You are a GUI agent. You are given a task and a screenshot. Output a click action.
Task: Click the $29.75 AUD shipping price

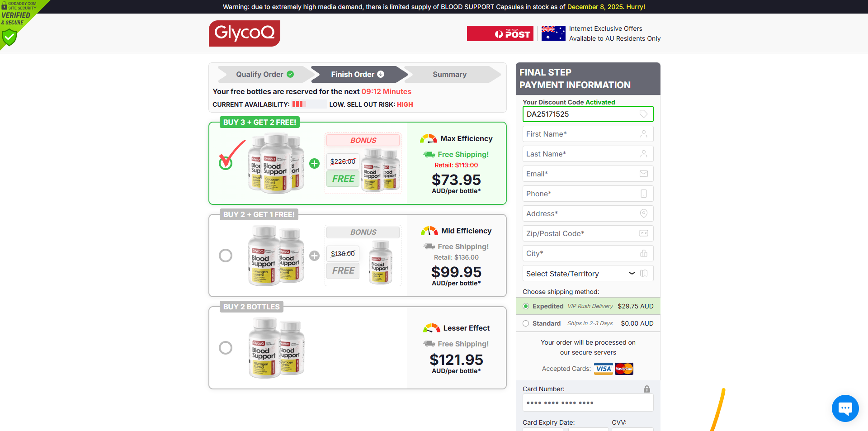tap(636, 306)
